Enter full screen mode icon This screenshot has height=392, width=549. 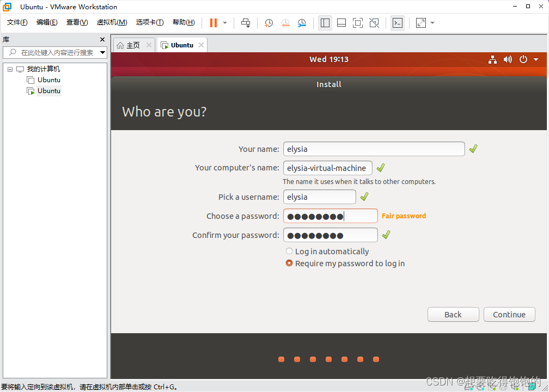point(357,23)
